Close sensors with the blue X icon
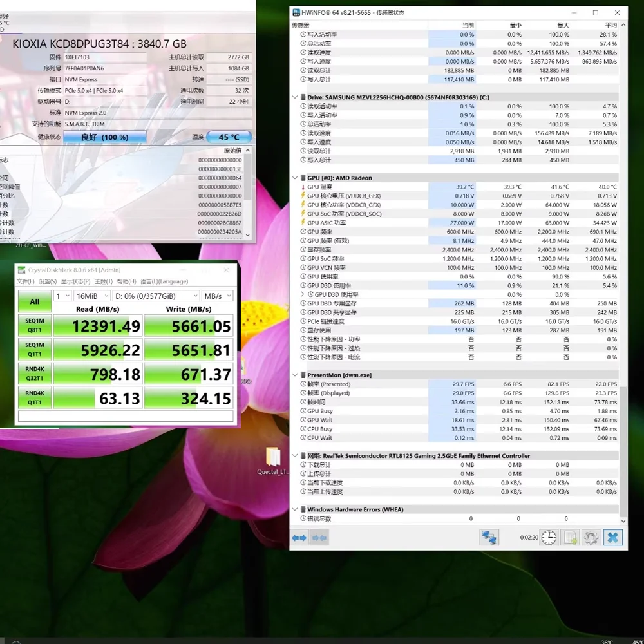Screen dimensions: 644x644 612,537
